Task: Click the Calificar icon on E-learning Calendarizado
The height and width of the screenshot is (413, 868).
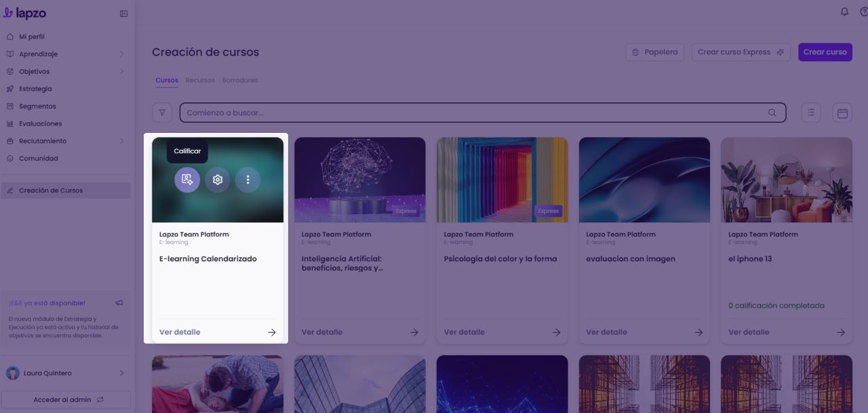Action: tap(187, 180)
